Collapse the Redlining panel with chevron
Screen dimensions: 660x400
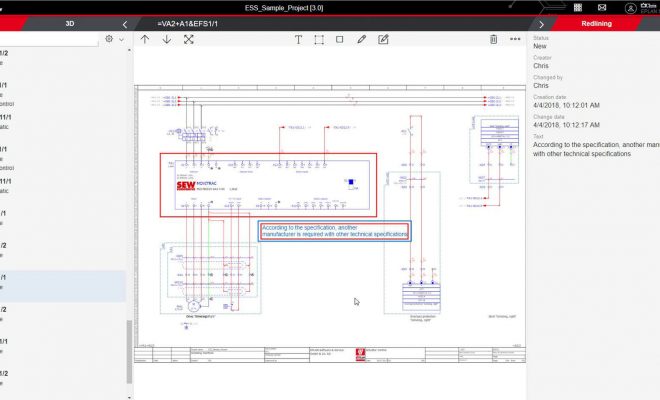(x=541, y=23)
